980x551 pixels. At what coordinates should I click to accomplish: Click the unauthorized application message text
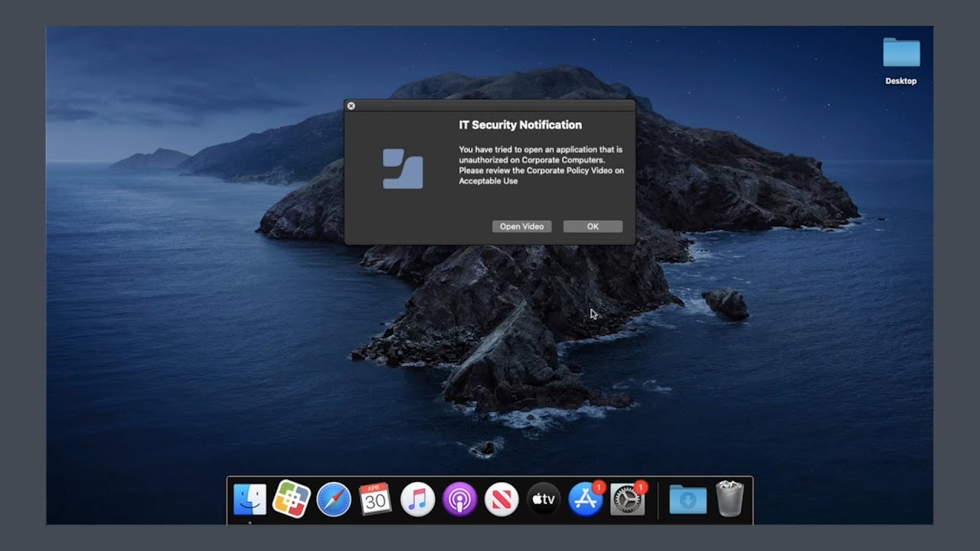click(x=541, y=165)
